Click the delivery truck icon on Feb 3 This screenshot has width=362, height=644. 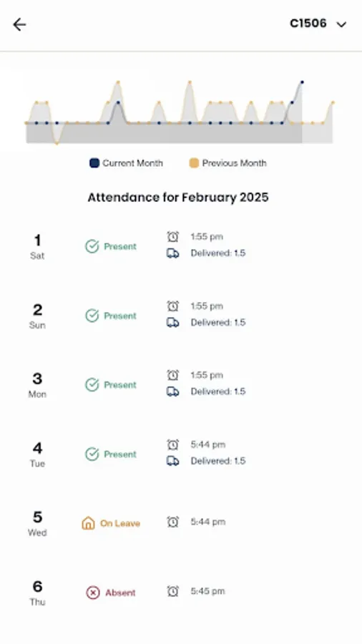(173, 391)
